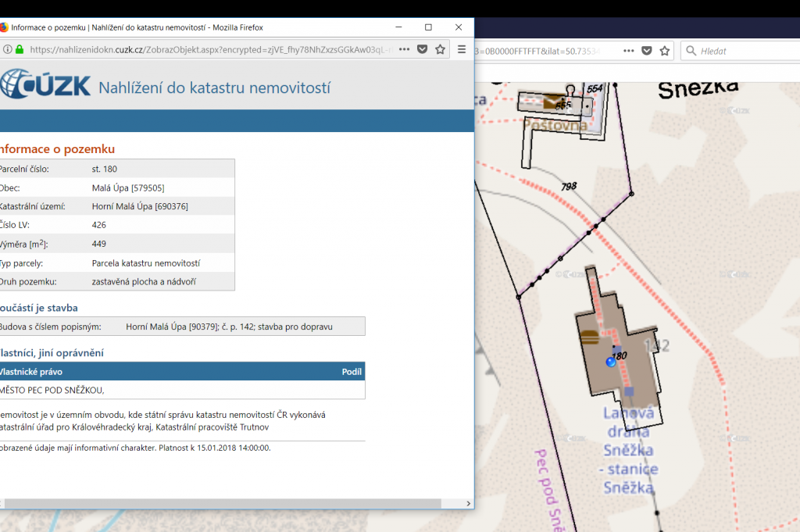
Task: Open ownership sheet number 426
Action: coord(98,225)
